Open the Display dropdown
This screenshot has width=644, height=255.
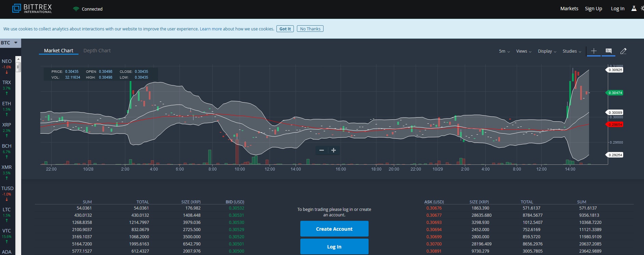point(547,51)
